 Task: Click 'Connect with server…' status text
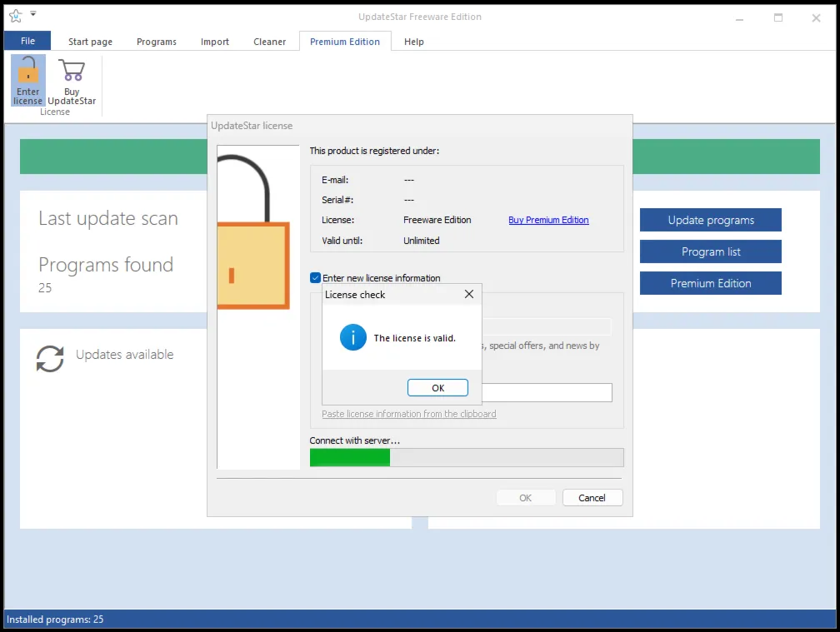pos(355,440)
